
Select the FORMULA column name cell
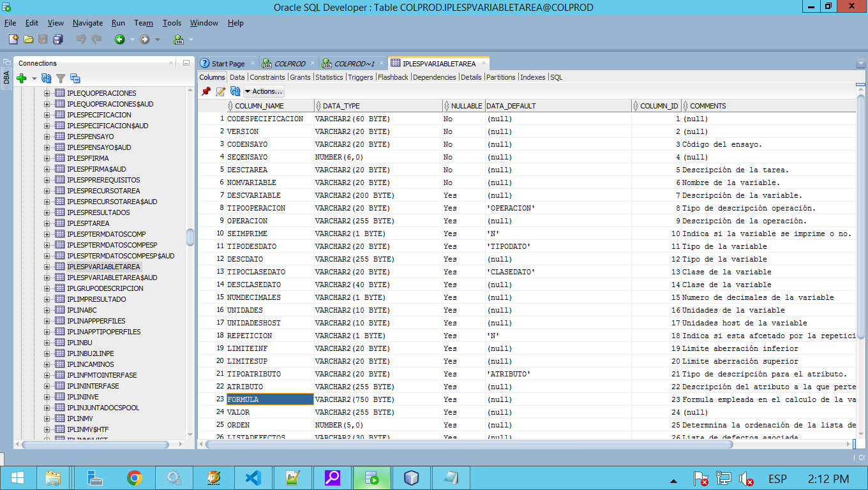coord(270,399)
